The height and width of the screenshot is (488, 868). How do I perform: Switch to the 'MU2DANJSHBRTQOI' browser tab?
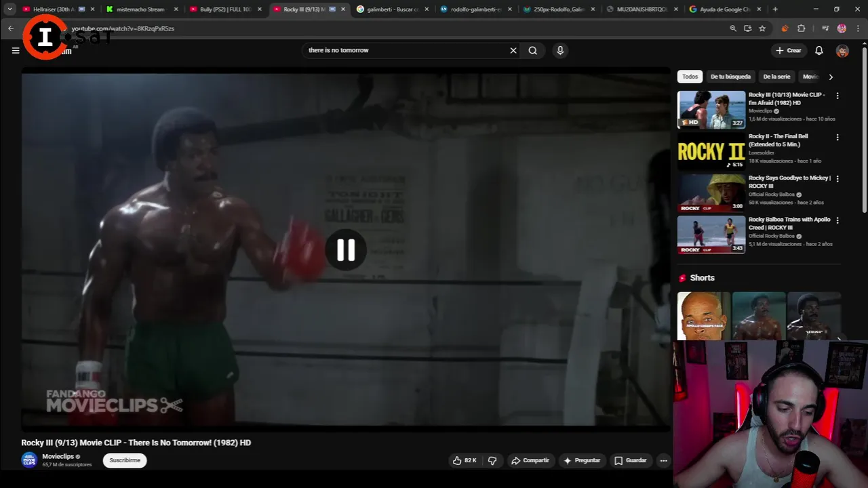[642, 9]
